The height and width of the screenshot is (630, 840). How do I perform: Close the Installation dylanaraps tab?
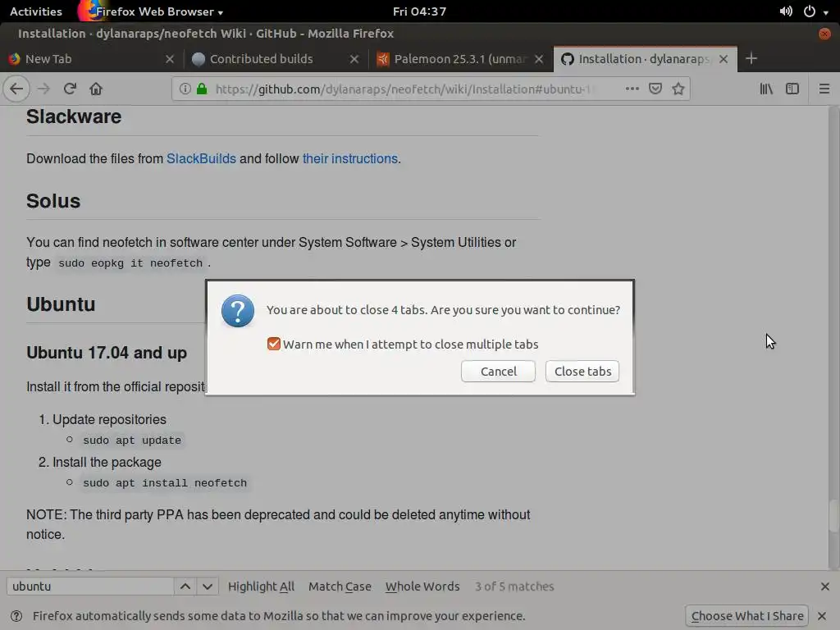(724, 59)
